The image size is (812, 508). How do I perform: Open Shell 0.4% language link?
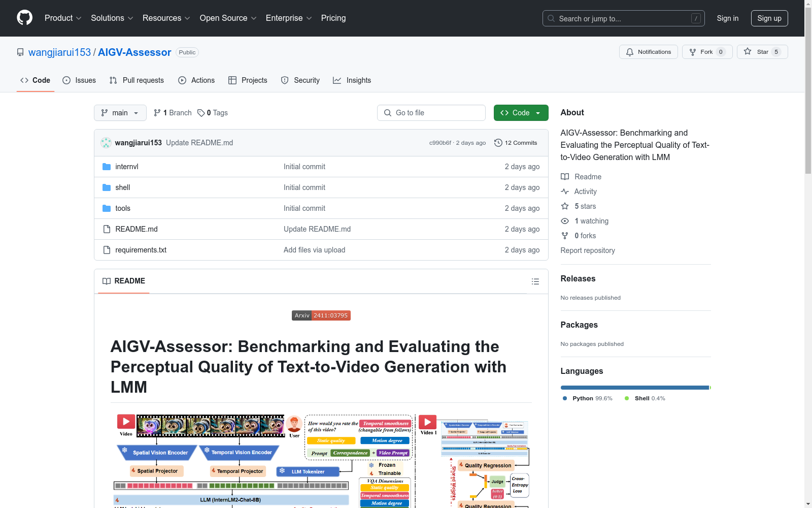[x=645, y=398]
